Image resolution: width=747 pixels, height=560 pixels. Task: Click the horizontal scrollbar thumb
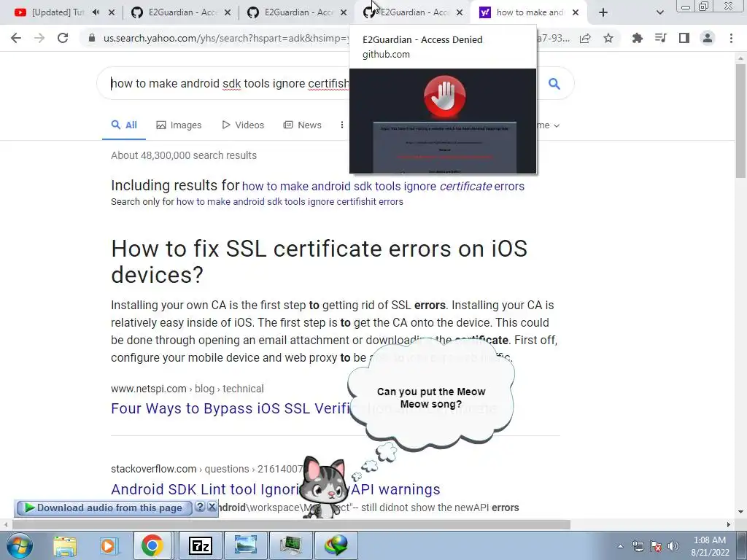(291, 524)
